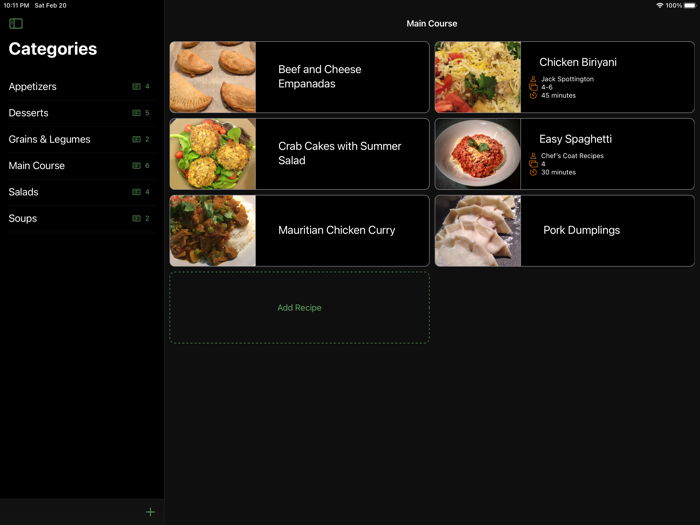
Task: Click clock icon on Chicken Biriyani card
Action: pos(533,96)
